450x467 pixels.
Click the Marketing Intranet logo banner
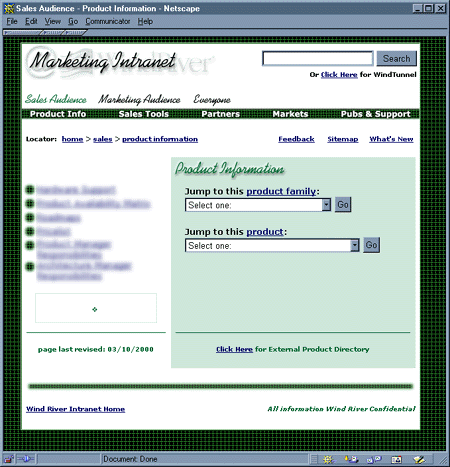pyautogui.click(x=120, y=62)
